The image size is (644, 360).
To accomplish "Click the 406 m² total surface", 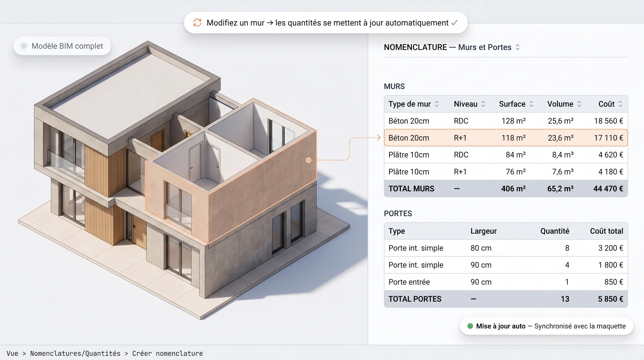I will (x=513, y=189).
